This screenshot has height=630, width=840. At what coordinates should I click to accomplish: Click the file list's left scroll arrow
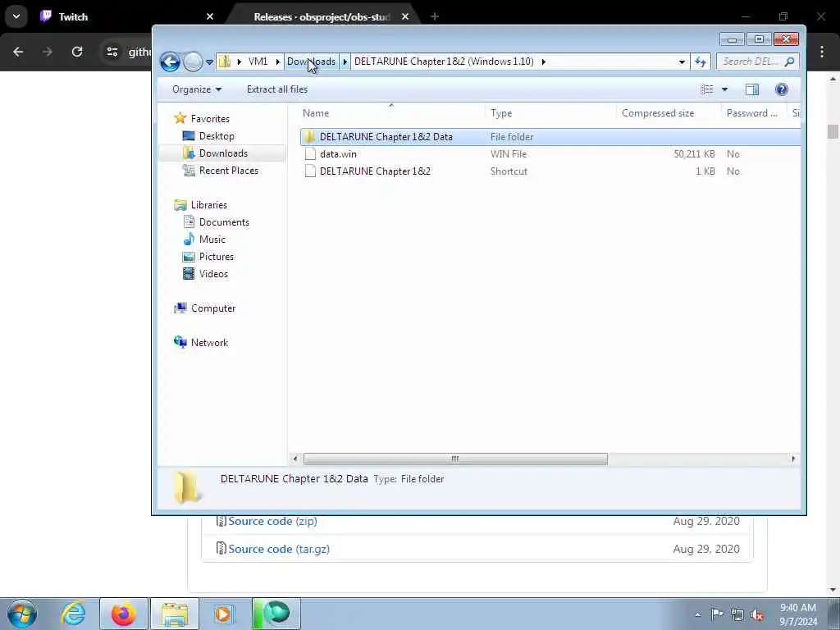point(295,459)
